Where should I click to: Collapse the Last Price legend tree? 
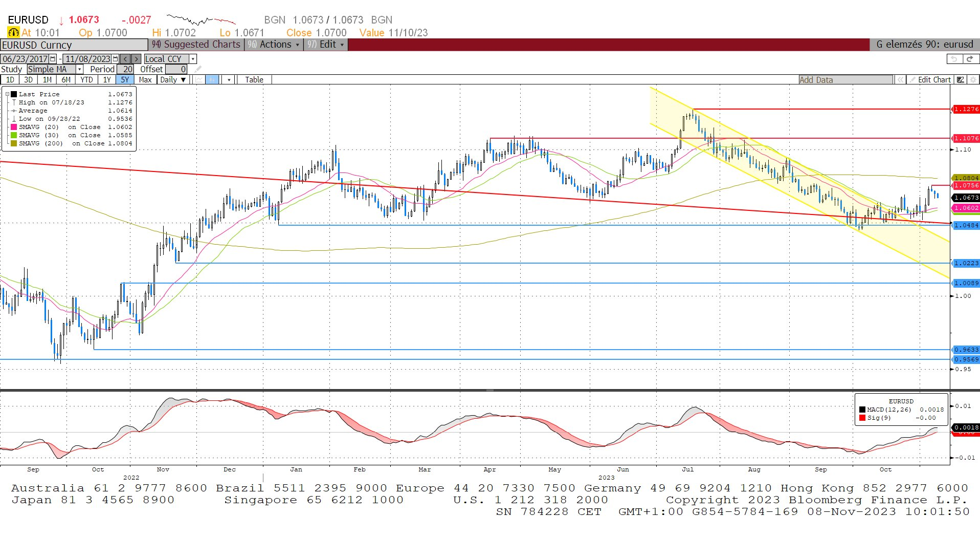click(x=7, y=94)
